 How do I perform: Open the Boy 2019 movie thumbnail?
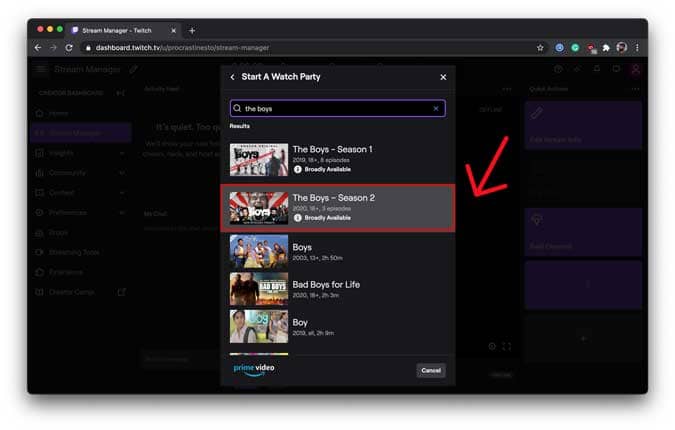(x=259, y=326)
